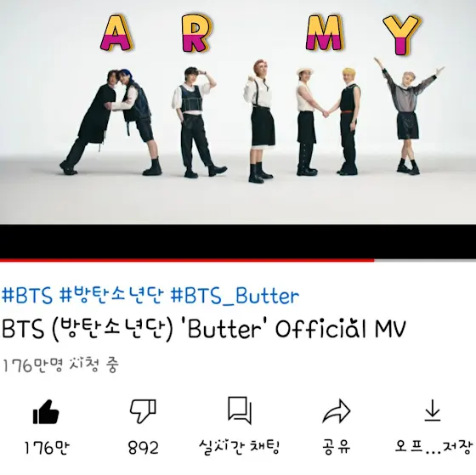The height and width of the screenshot is (475, 476).
Task: Tap the Butter Official MV title
Action: point(203,329)
